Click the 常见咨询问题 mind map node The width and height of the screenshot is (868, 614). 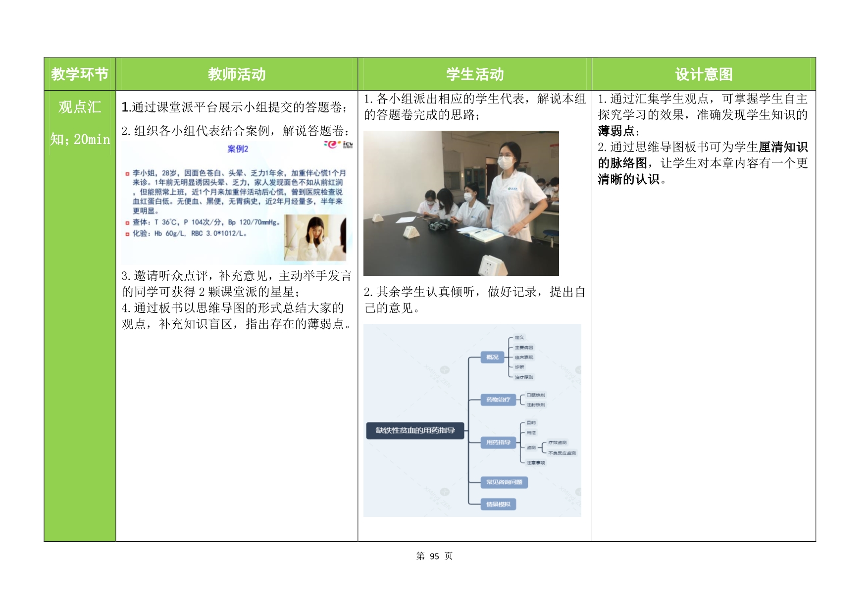point(504,482)
